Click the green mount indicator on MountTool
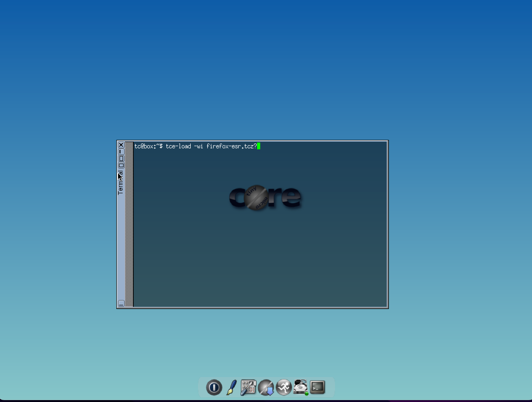 (307, 393)
